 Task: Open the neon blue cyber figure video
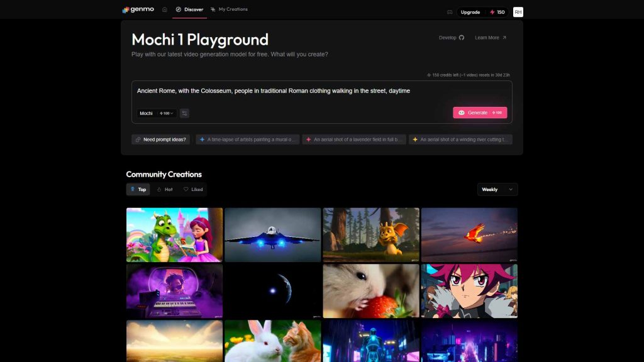pos(371,341)
